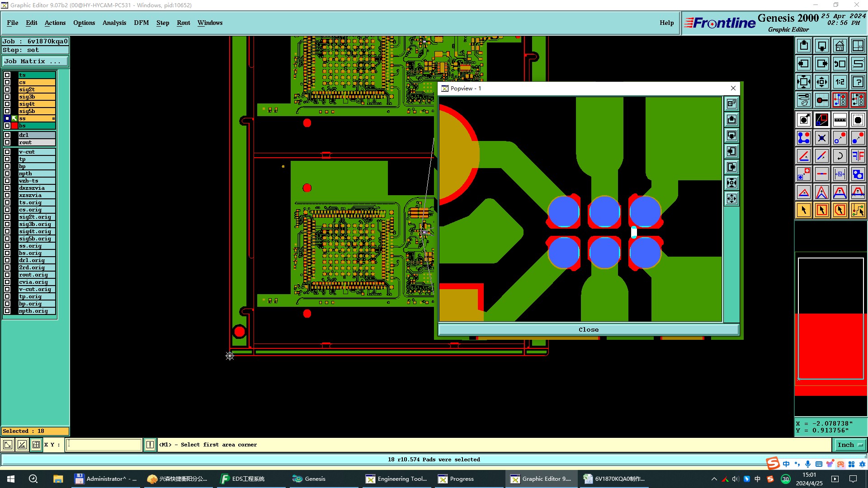Click the Home view icon
Viewport: 868px width, 488px height.
pos(840,46)
